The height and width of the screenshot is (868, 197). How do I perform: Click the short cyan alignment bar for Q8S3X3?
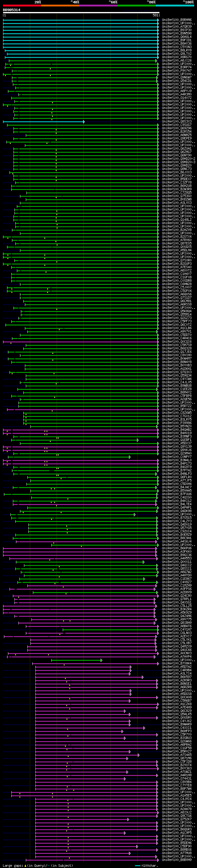44,122
